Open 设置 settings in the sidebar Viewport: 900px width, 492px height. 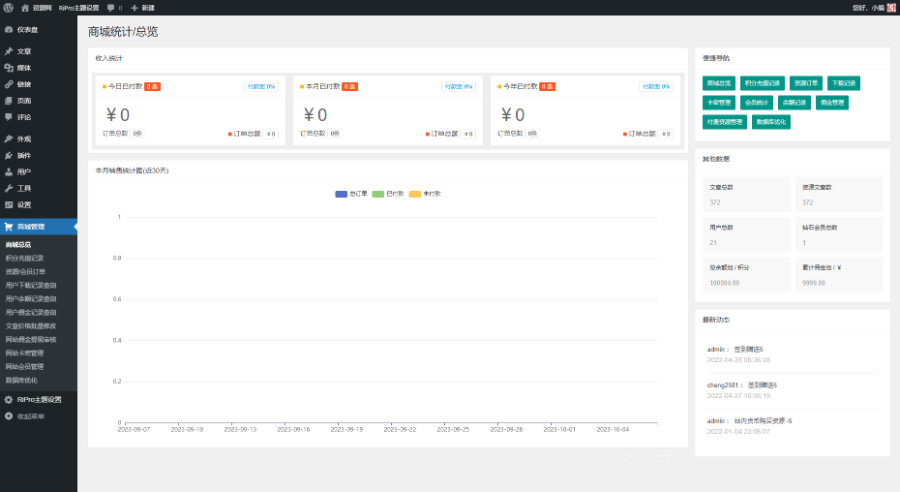point(24,204)
